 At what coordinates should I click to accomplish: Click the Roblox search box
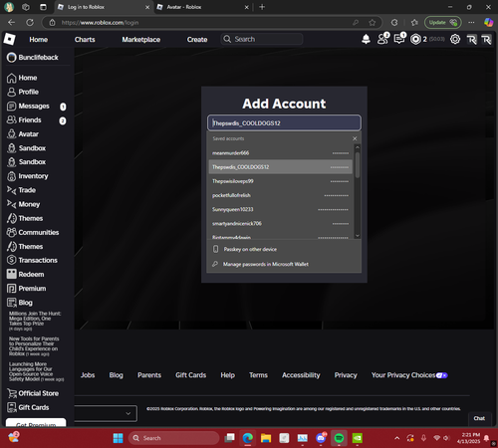coord(262,39)
